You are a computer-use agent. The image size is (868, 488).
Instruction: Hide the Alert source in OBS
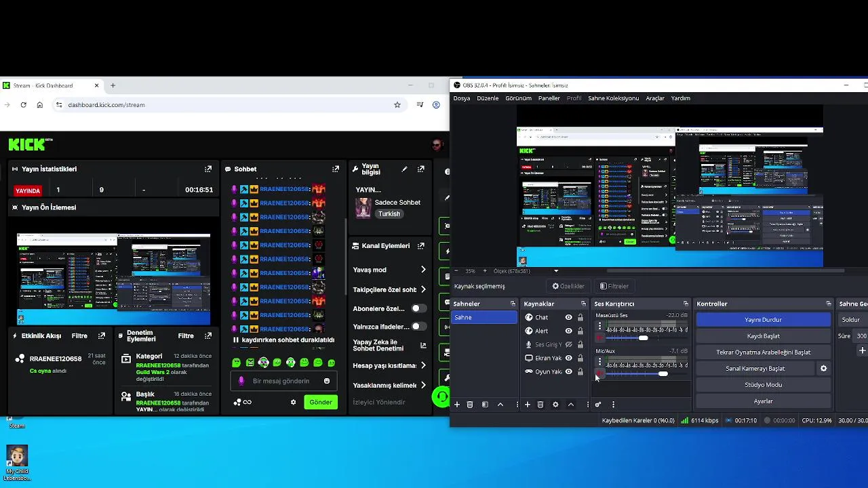(568, 331)
